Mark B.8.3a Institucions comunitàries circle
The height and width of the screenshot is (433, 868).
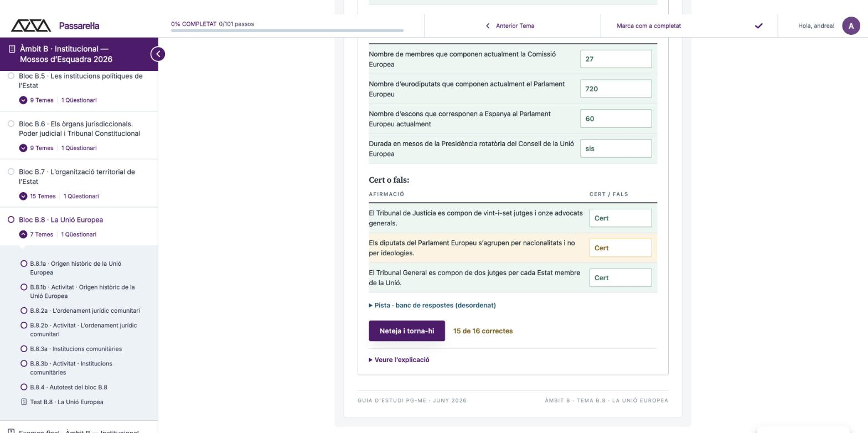coord(24,349)
